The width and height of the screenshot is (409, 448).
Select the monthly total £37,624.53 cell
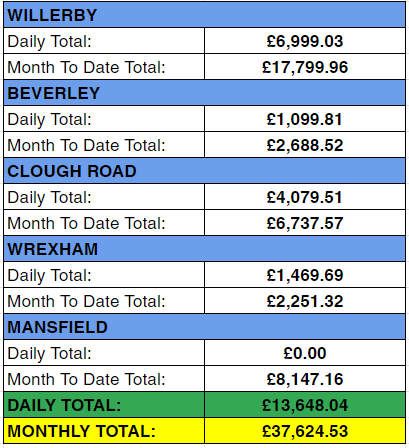click(x=305, y=431)
